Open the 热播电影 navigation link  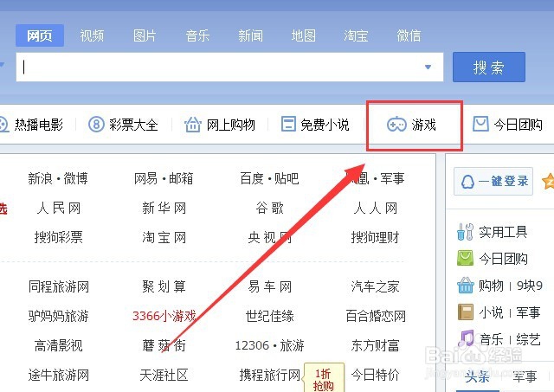pos(38,125)
